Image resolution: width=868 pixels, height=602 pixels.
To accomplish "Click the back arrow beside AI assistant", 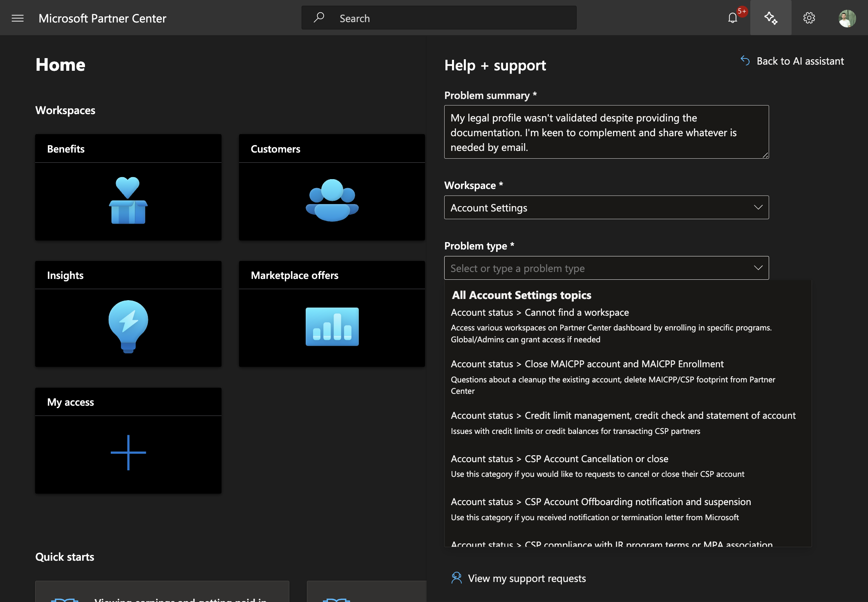I will 745,61.
